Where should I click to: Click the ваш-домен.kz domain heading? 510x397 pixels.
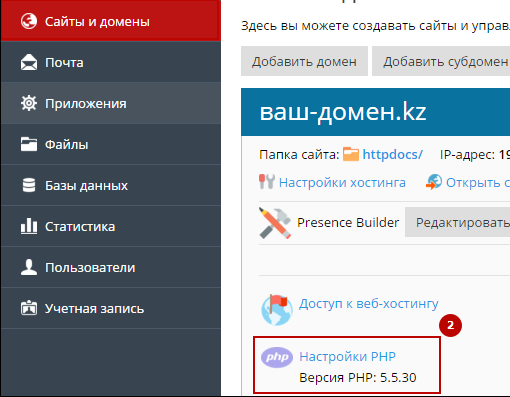[343, 112]
